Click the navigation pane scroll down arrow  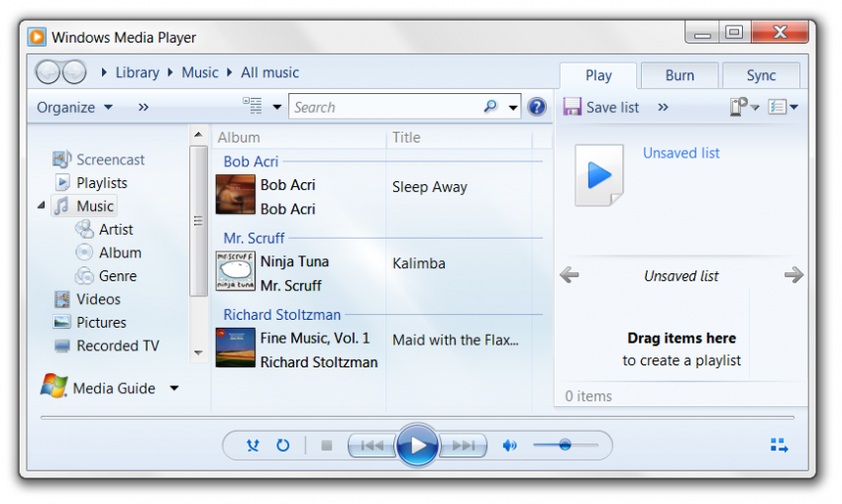tap(198, 353)
